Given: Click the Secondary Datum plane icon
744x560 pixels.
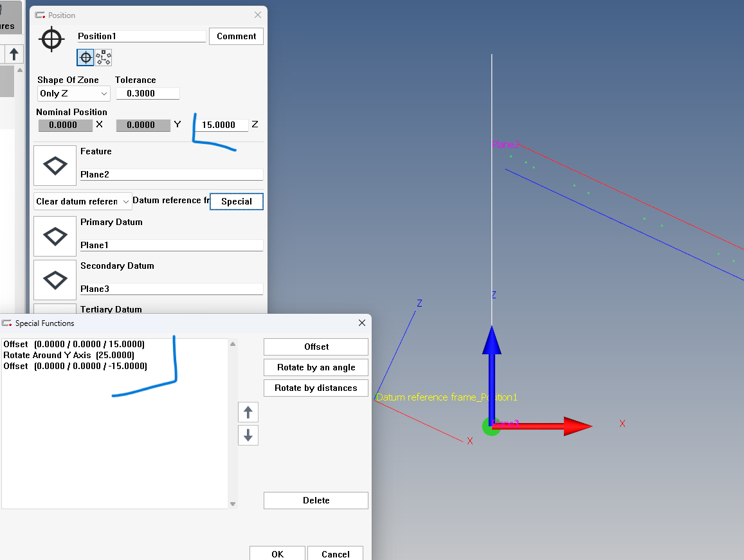Looking at the screenshot, I should 55,280.
